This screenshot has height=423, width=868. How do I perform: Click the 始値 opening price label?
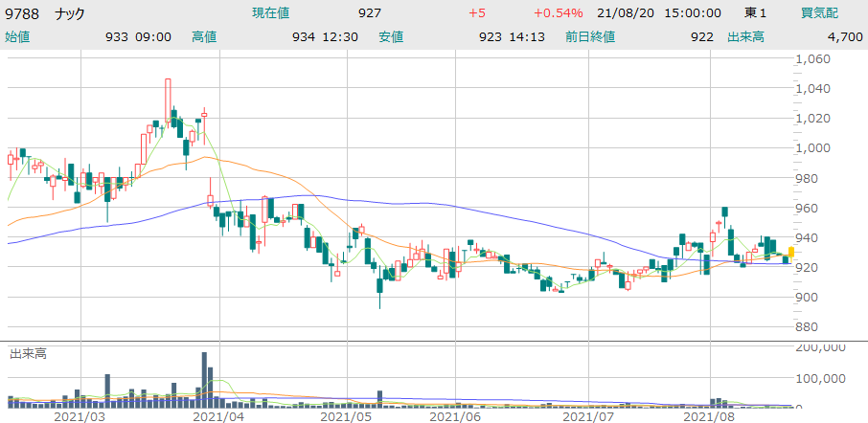pos(17,37)
